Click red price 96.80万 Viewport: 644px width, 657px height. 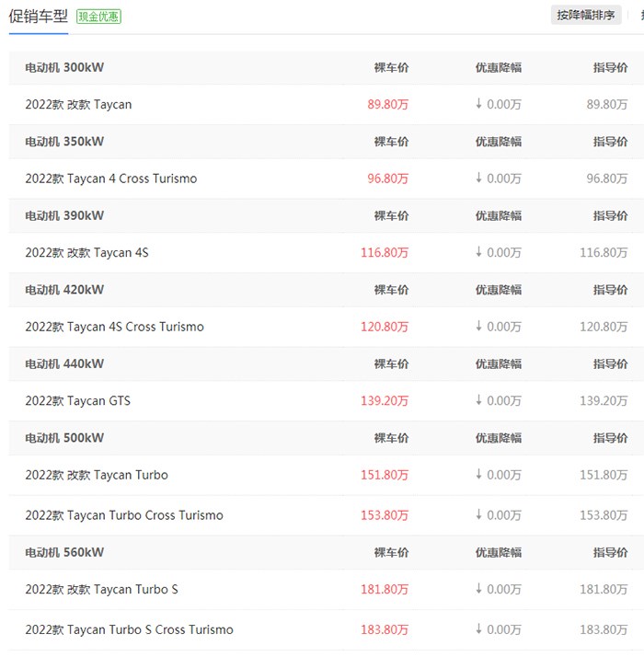pyautogui.click(x=387, y=179)
